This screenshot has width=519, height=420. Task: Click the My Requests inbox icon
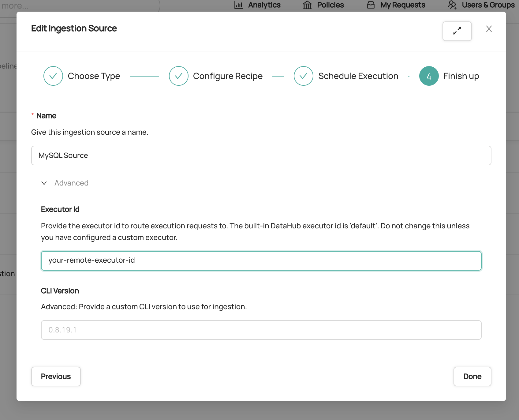[371, 5]
